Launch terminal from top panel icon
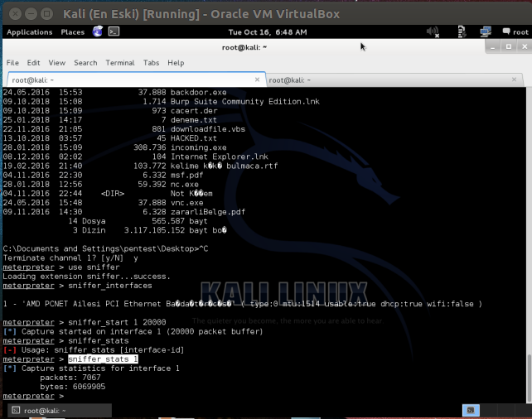The image size is (532, 419). (114, 31)
